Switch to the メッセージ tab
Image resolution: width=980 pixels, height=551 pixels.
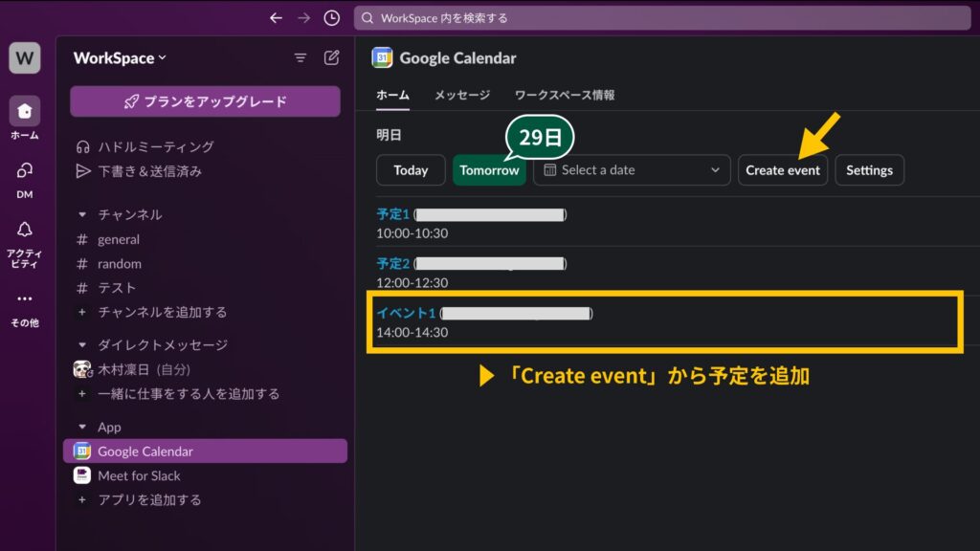[461, 96]
